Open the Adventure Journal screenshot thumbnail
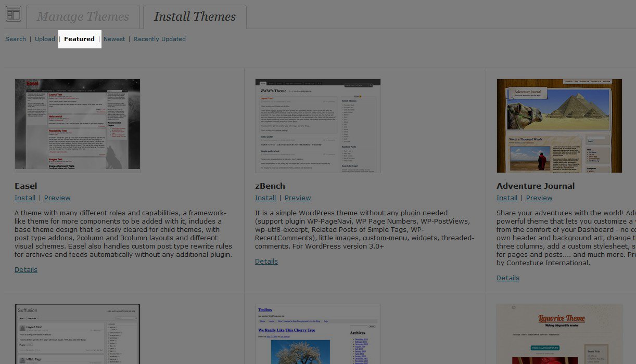This screenshot has width=636, height=364. click(x=559, y=126)
